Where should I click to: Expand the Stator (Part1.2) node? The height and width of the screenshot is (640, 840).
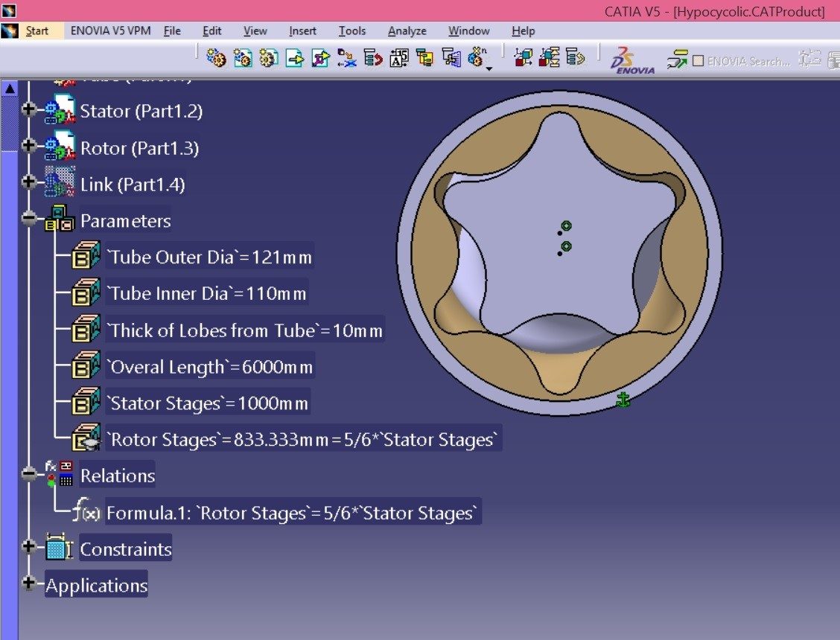(29, 109)
